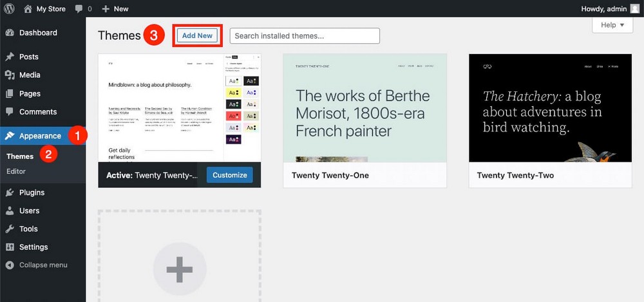Click New in the admin bar

pyautogui.click(x=121, y=8)
